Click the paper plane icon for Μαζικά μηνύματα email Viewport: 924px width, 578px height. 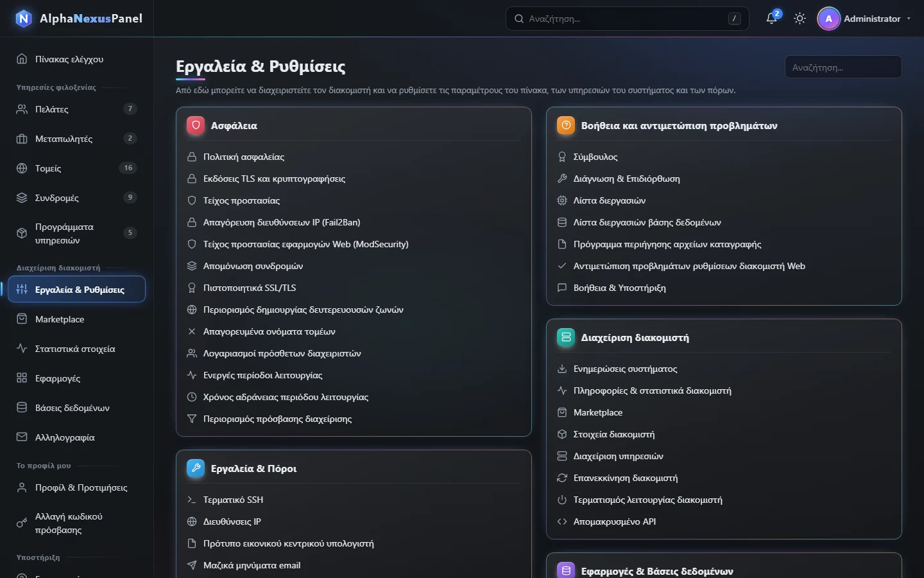pyautogui.click(x=191, y=565)
